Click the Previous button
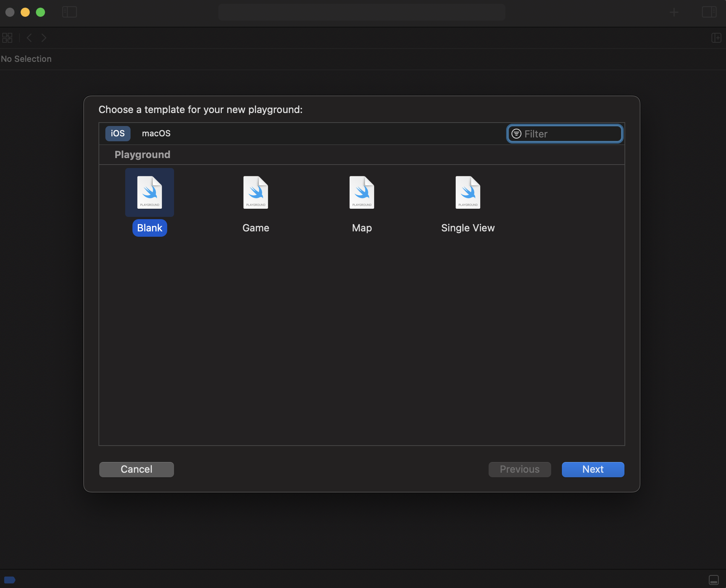The height and width of the screenshot is (588, 726). (x=520, y=469)
